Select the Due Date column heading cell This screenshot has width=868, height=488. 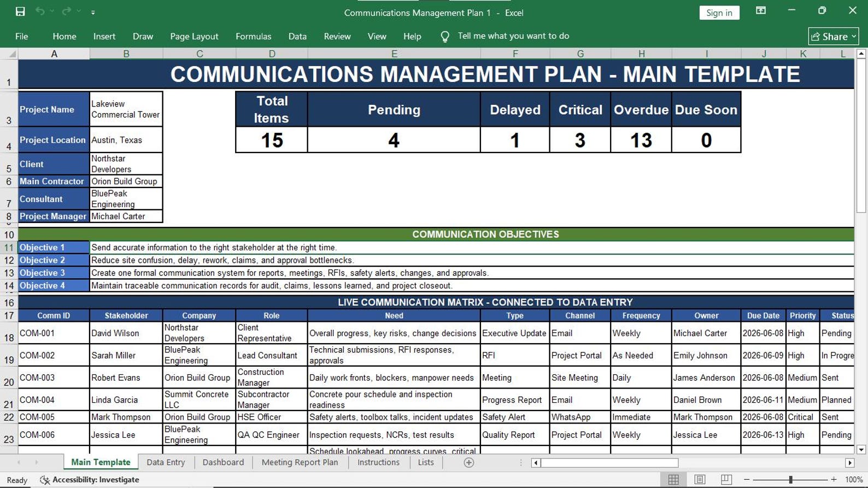click(763, 315)
